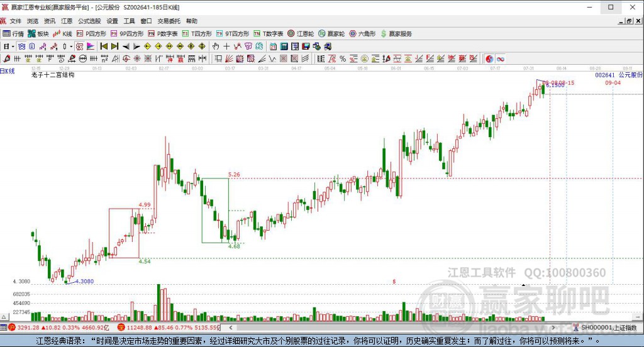Click the 行情 quotes button
Screen dimensions: 644x347
point(13,34)
